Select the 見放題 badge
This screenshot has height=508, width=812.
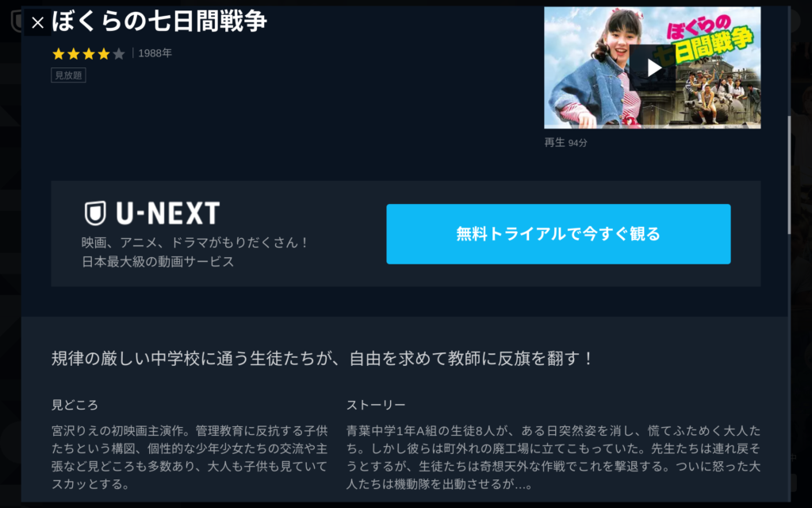pyautogui.click(x=68, y=75)
